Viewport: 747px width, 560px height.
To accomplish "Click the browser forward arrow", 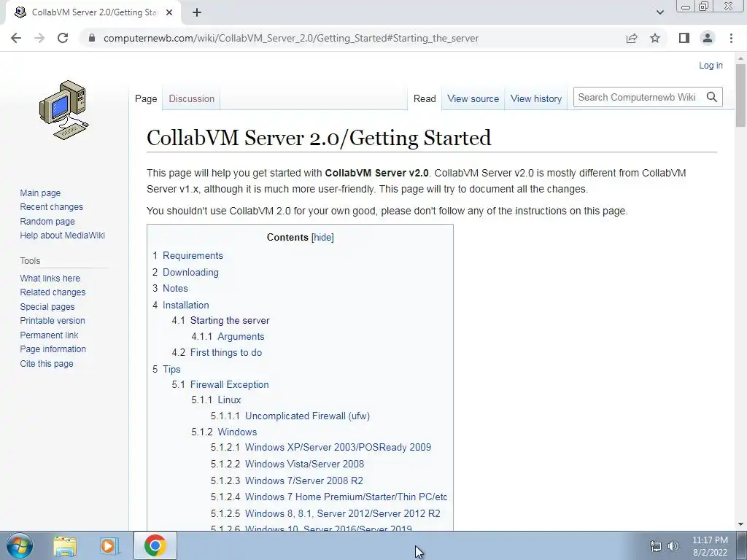I will (39, 38).
